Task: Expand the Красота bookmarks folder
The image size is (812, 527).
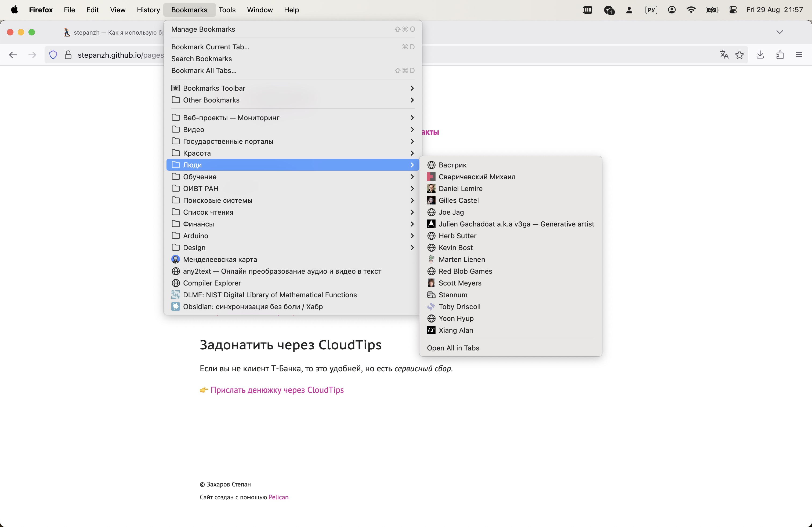Action: [x=293, y=153]
